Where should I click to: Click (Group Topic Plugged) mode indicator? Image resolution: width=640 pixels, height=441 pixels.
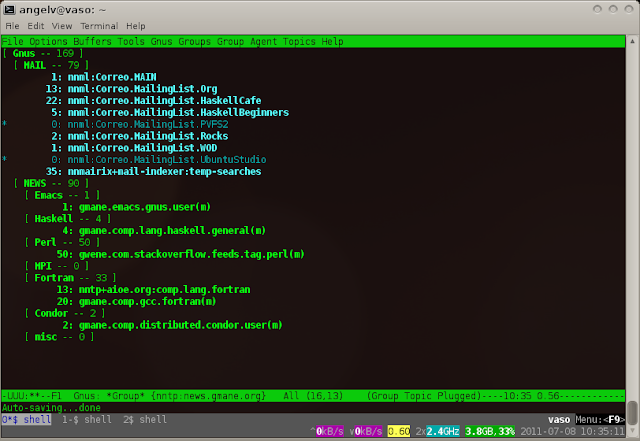pyautogui.click(x=424, y=396)
